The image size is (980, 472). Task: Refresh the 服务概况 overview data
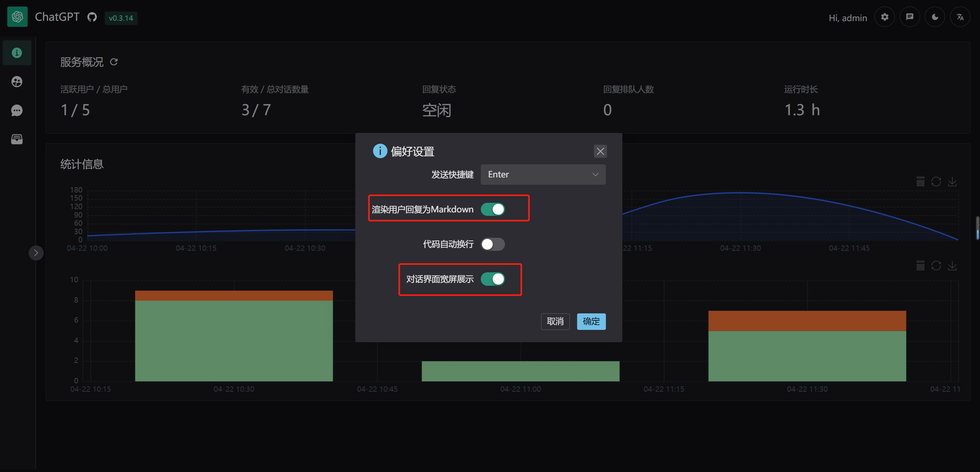(114, 62)
